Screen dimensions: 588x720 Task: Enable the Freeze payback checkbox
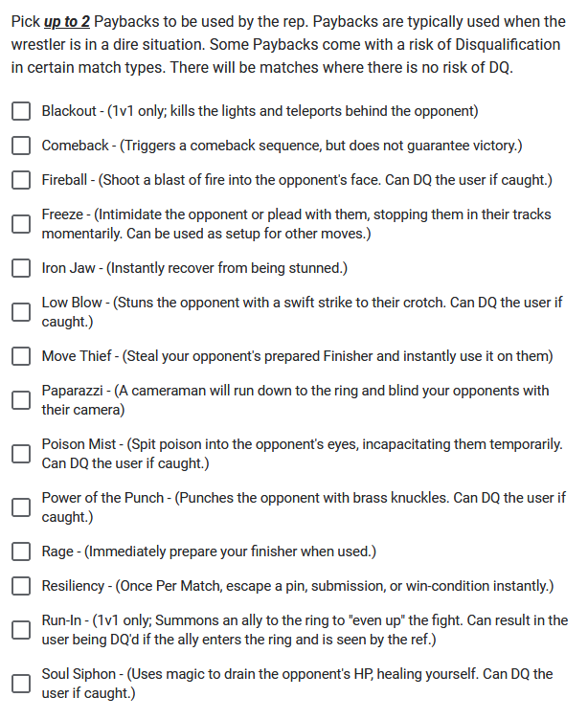tap(21, 224)
